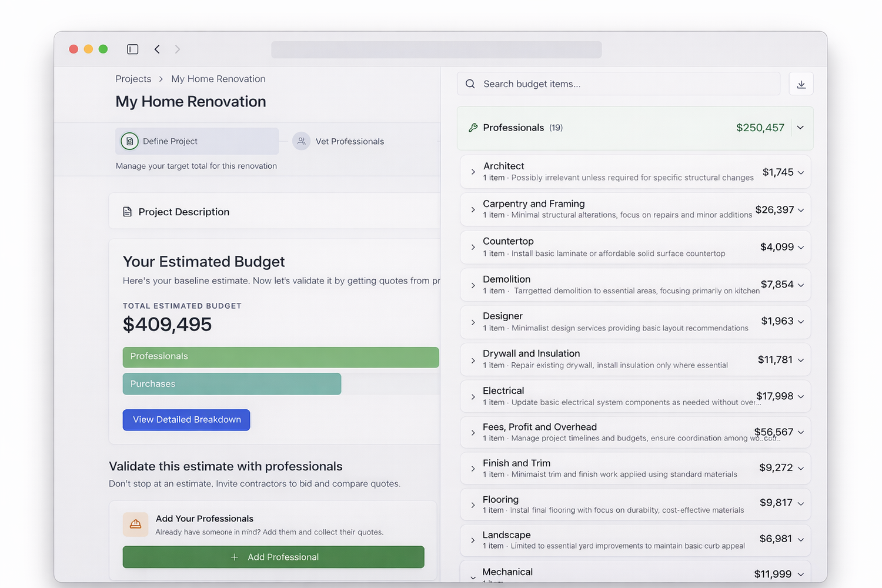882x588 pixels.
Task: Click the Vet Professionals people icon
Action: pos(301,141)
